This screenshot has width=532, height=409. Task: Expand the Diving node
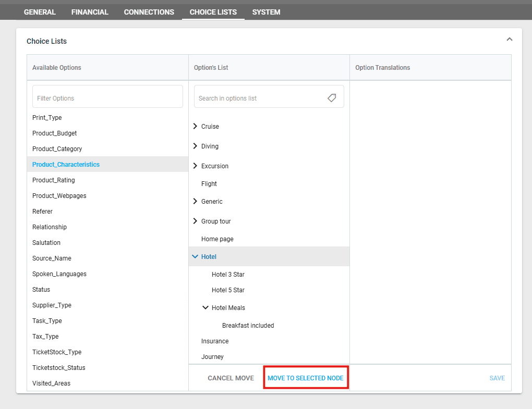coord(195,146)
